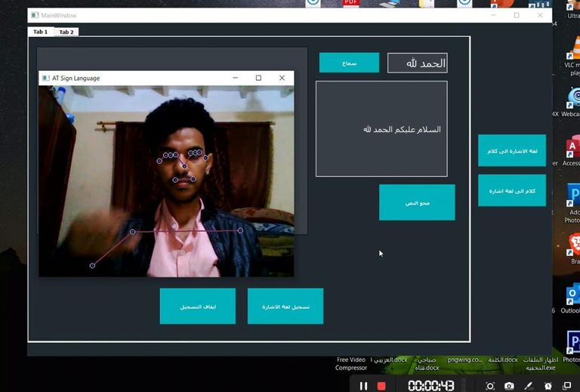Click the AT Sign Language window title icon
The width and height of the screenshot is (580, 392).
click(46, 78)
